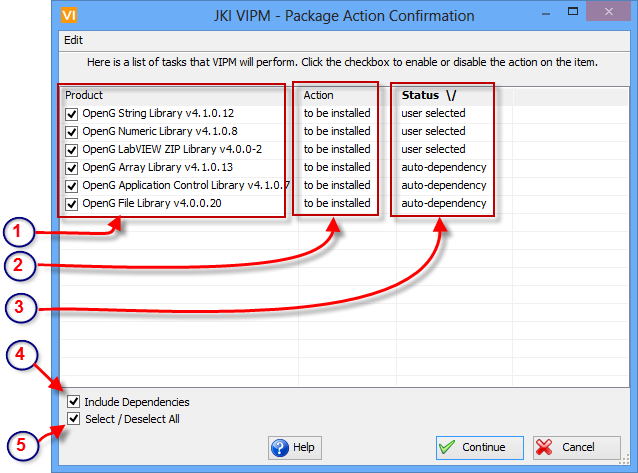Click the Help button
The height and width of the screenshot is (473, 638).
pos(293,447)
